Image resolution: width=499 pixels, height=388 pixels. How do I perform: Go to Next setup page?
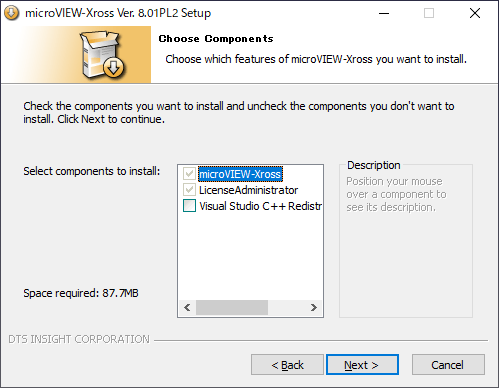point(362,365)
